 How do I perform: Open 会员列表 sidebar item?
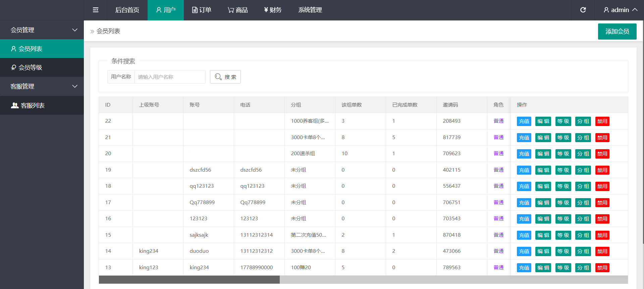point(42,49)
